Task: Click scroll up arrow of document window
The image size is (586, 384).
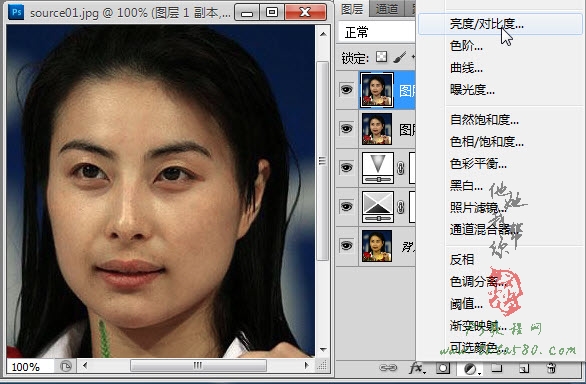Action: 323,34
